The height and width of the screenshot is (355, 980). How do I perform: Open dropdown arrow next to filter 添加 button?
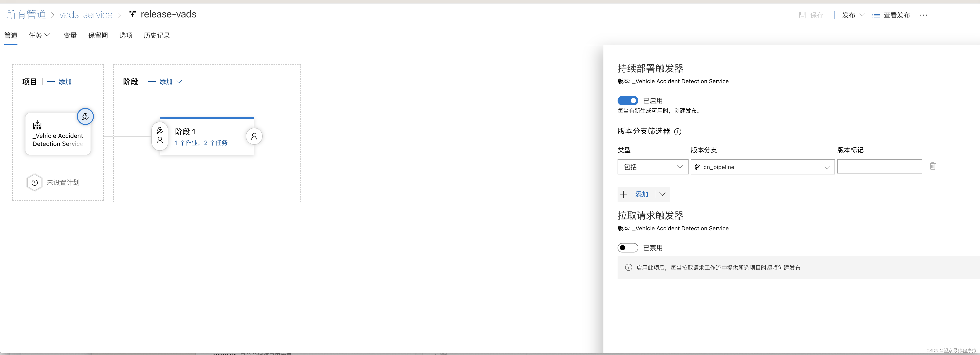point(662,194)
